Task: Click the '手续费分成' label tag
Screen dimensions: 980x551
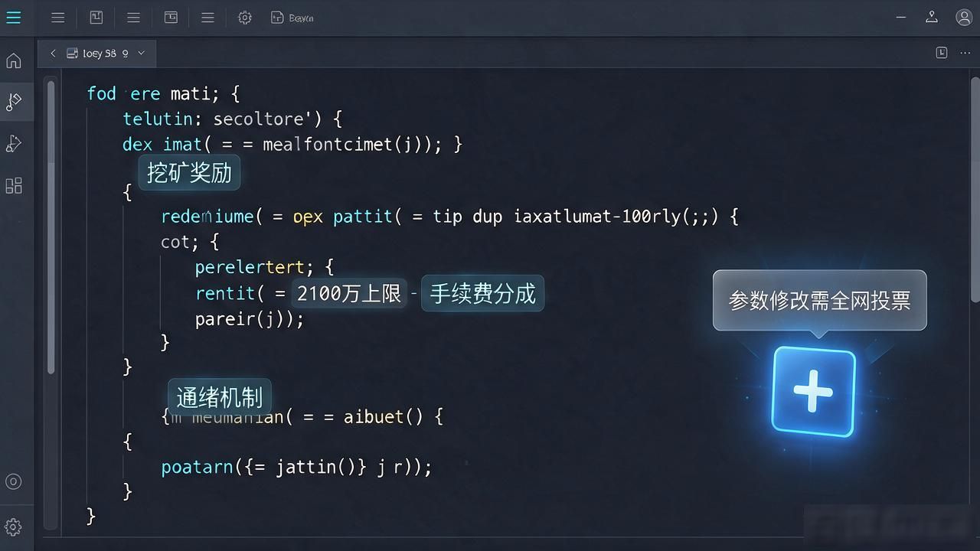Action: click(482, 293)
